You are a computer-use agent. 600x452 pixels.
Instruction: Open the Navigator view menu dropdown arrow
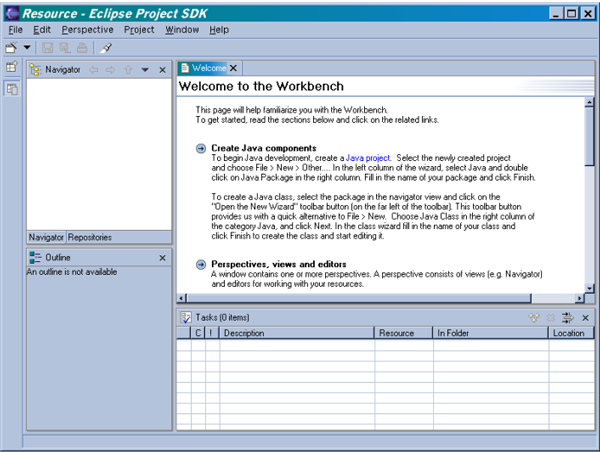click(x=145, y=70)
